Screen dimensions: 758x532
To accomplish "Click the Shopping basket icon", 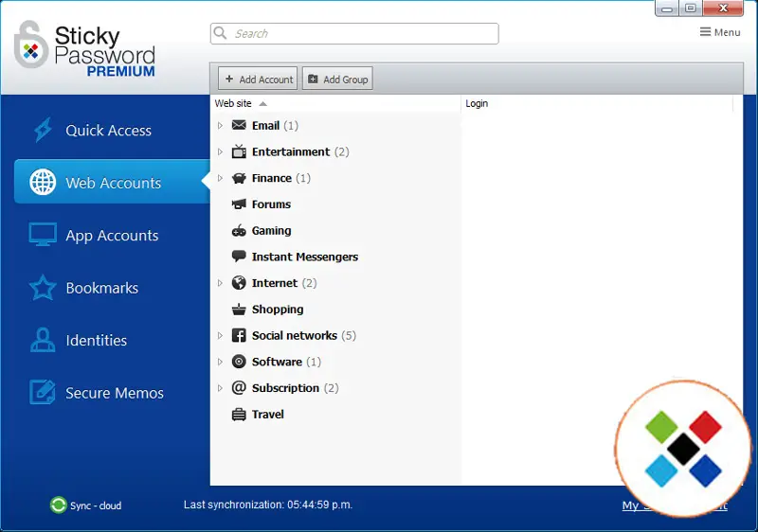I will click(x=239, y=309).
